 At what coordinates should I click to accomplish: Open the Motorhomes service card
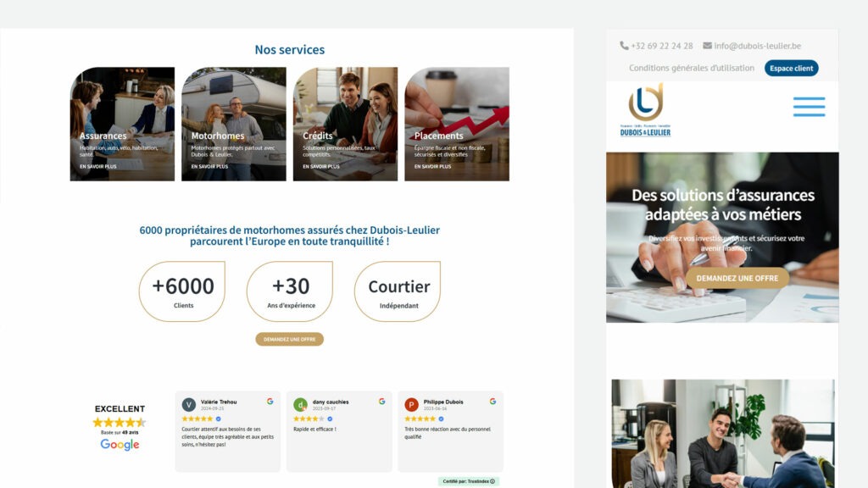(x=234, y=124)
